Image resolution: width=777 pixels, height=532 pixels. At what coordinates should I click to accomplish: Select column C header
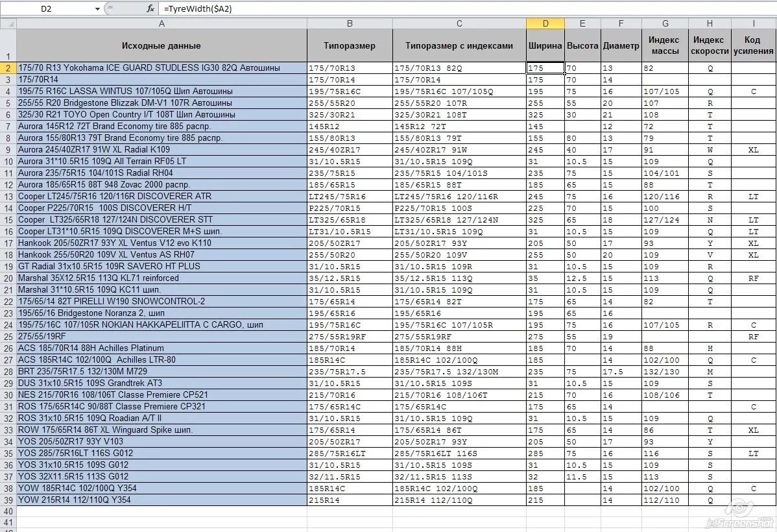pyautogui.click(x=459, y=23)
